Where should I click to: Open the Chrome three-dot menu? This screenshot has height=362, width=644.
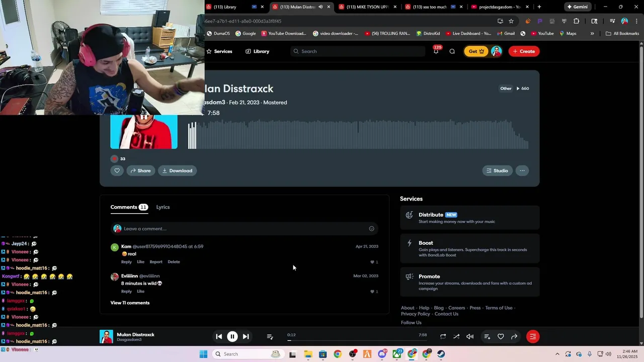[635, 21]
